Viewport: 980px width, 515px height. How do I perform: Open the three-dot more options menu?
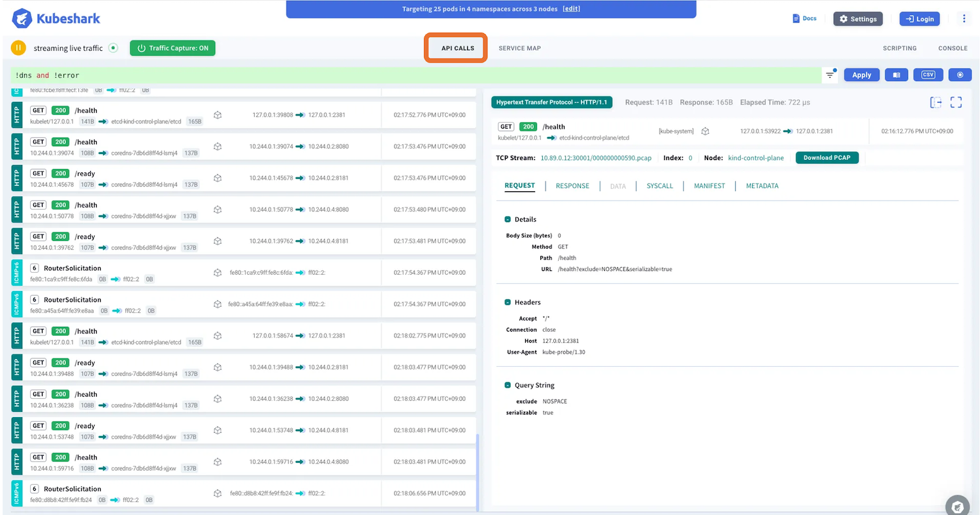pos(964,19)
